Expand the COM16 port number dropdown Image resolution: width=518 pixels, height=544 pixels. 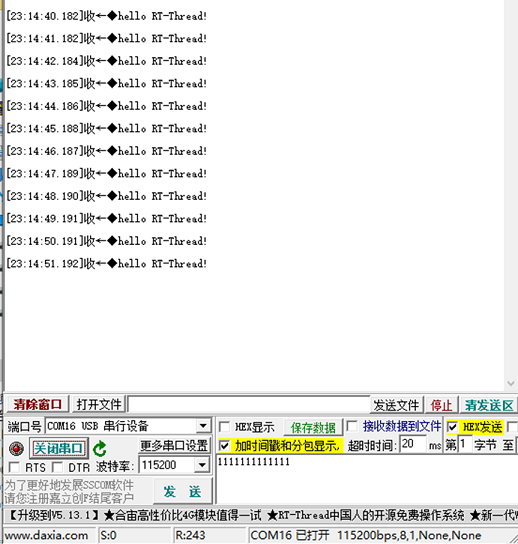tap(203, 426)
